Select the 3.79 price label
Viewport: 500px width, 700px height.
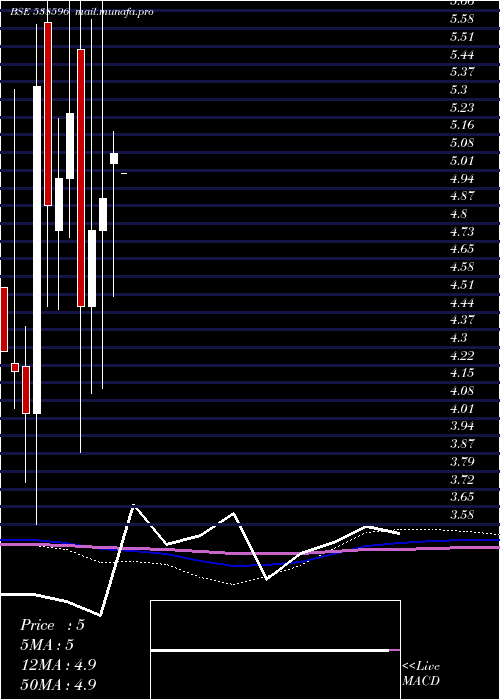click(x=462, y=461)
